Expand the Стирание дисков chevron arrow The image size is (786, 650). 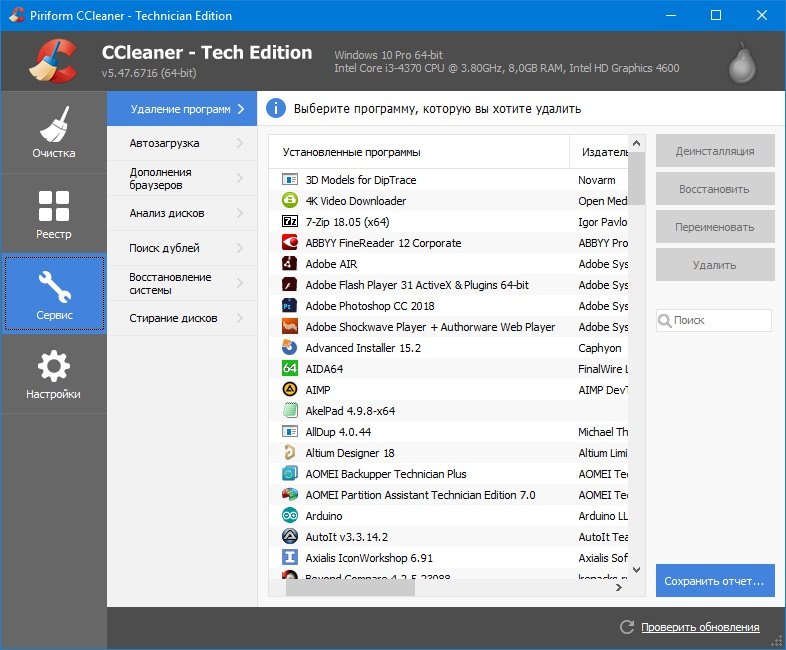pyautogui.click(x=240, y=318)
